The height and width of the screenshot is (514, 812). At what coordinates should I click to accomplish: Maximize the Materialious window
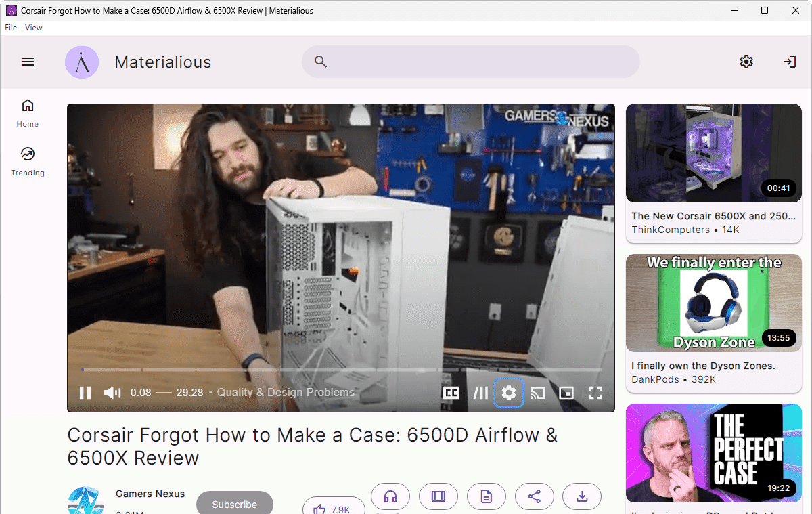click(765, 10)
